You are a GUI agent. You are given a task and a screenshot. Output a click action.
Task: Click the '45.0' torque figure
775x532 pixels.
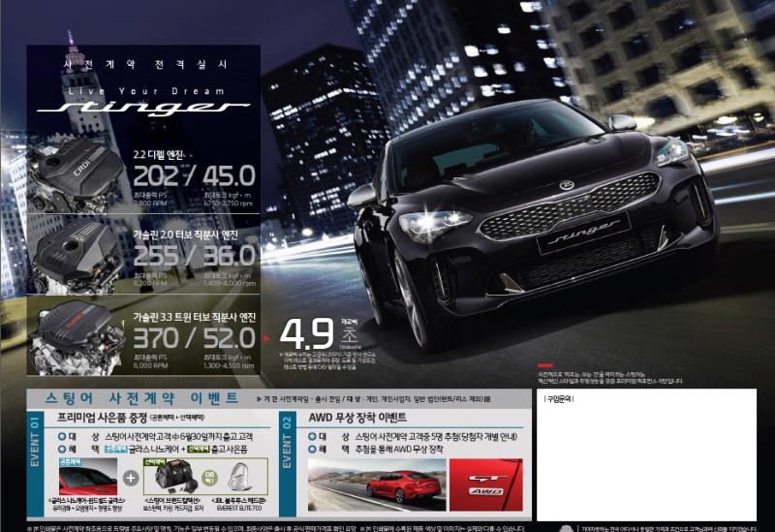point(229,176)
